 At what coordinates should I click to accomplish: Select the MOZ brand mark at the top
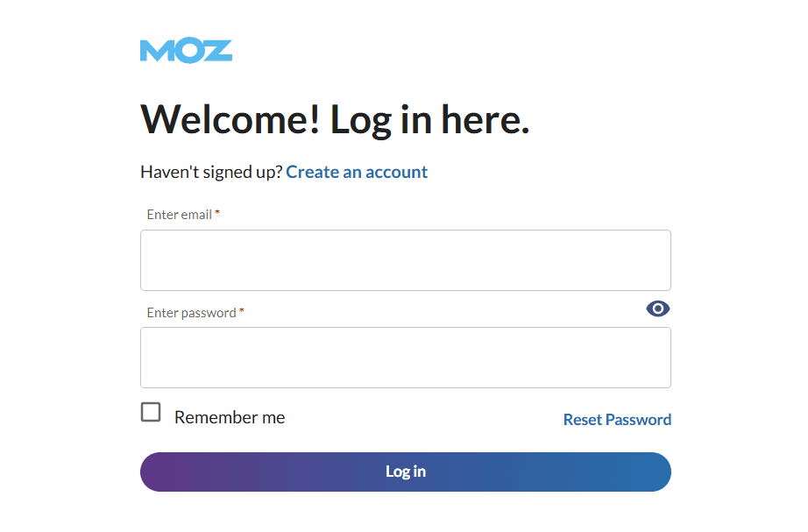click(186, 50)
